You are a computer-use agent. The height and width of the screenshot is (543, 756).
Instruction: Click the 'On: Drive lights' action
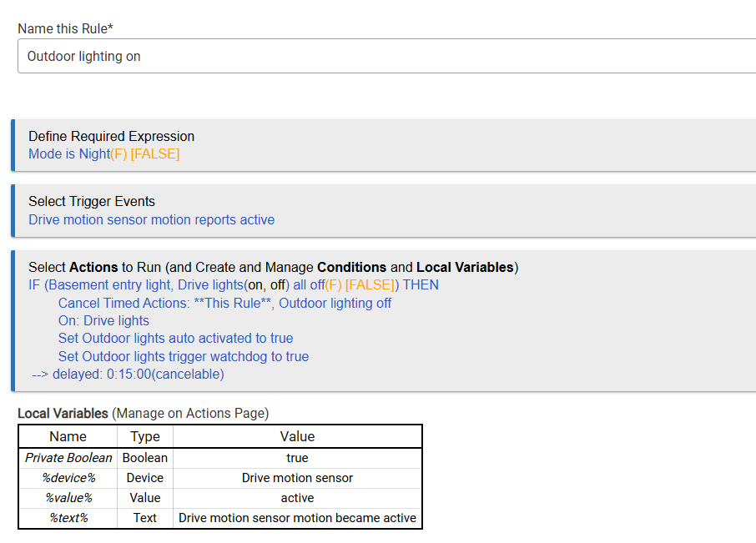103,321
